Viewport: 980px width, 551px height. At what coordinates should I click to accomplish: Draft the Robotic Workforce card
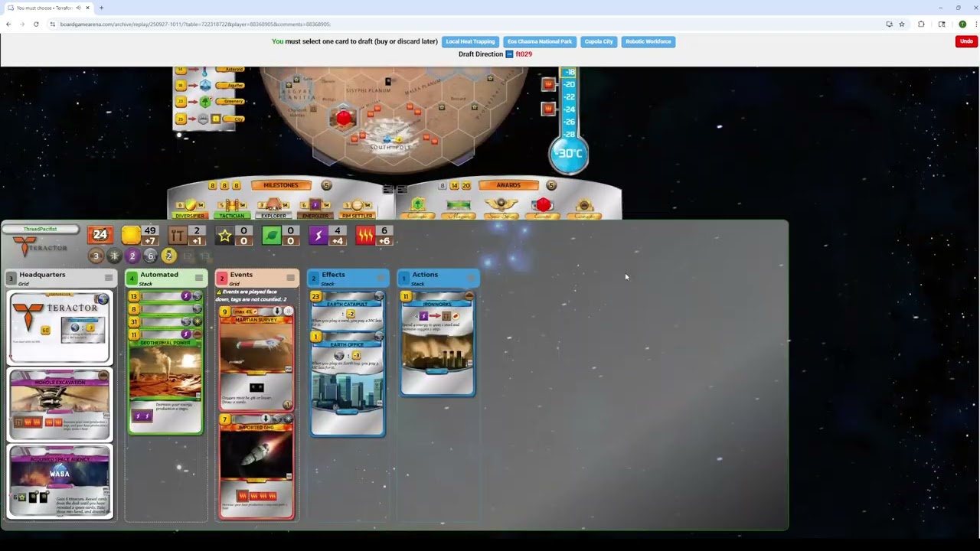coord(648,41)
